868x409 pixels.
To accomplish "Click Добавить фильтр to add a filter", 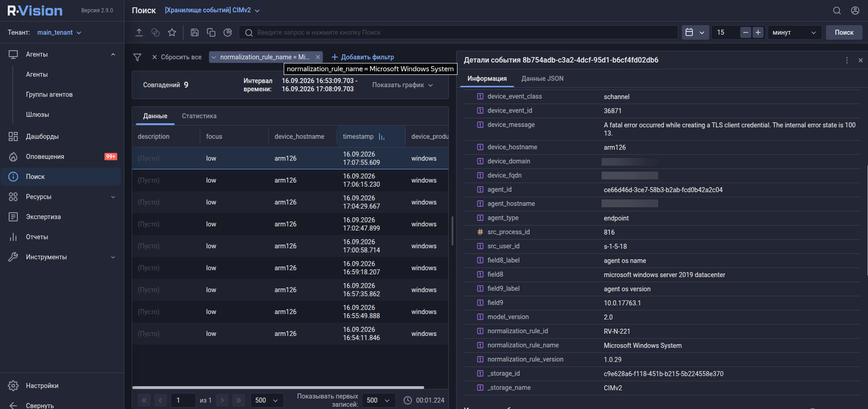I will pos(363,57).
